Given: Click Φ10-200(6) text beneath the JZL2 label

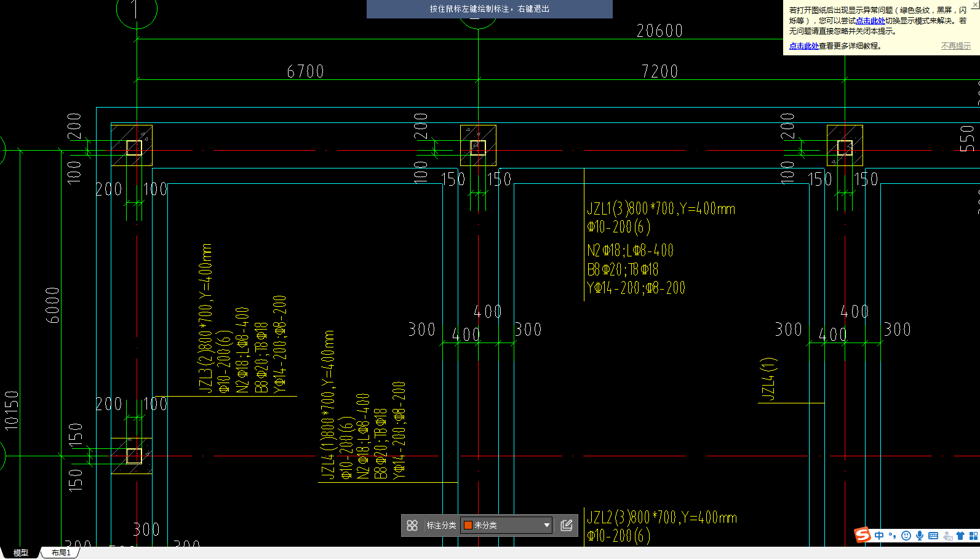Looking at the screenshot, I should click(618, 536).
